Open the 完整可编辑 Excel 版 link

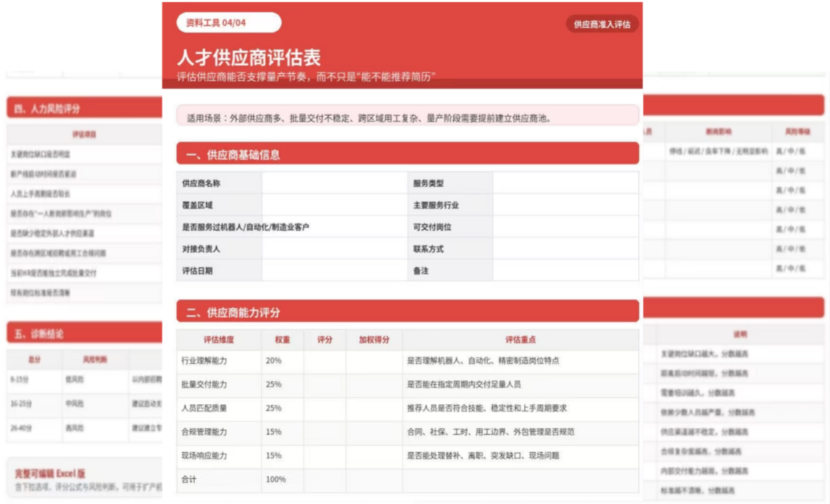click(x=49, y=474)
